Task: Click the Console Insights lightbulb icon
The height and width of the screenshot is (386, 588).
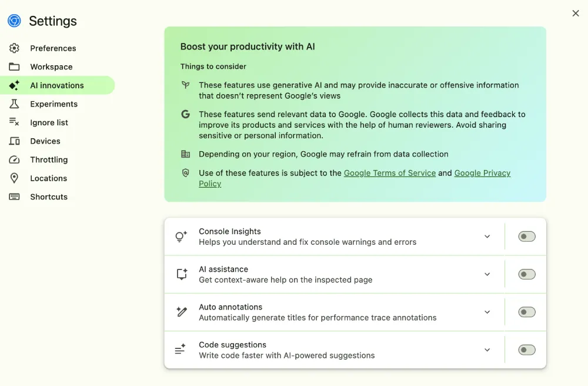Action: coord(181,237)
